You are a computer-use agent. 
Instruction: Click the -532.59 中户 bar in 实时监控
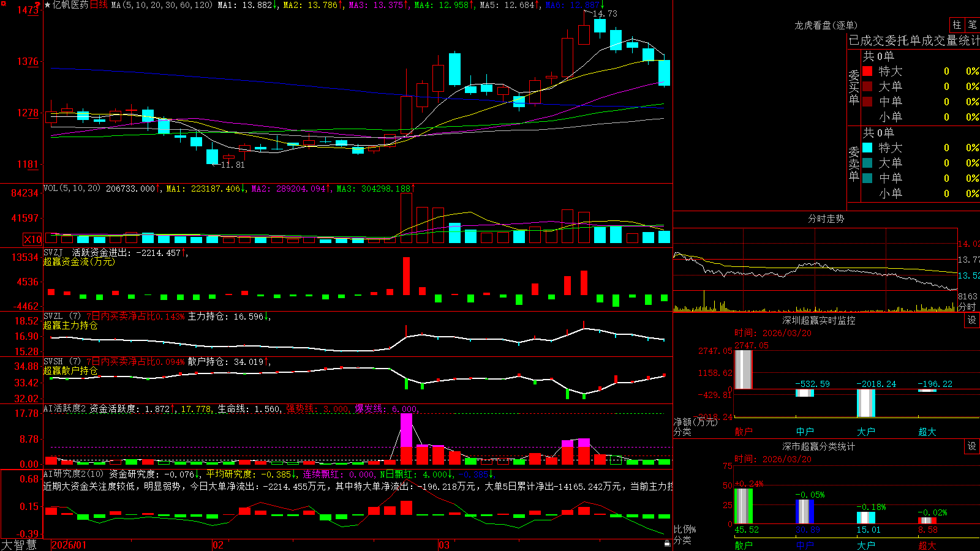tap(805, 393)
